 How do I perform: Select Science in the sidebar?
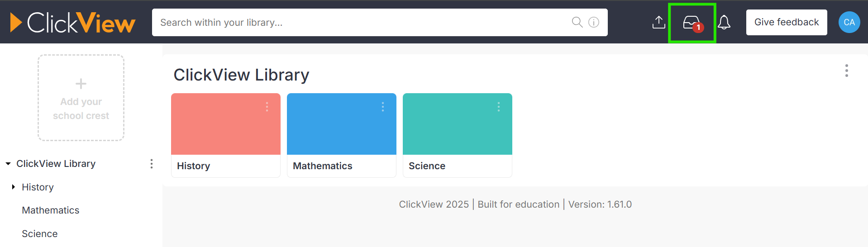(40, 234)
